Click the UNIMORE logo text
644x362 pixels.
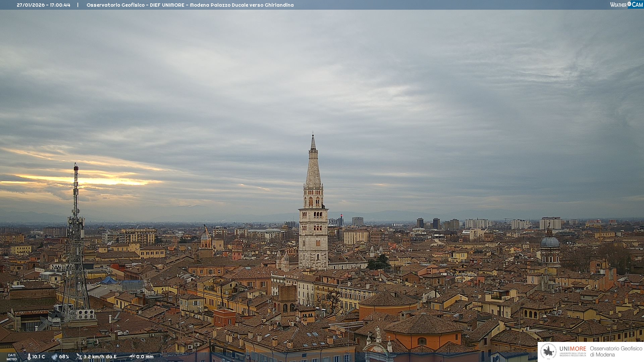(x=573, y=349)
